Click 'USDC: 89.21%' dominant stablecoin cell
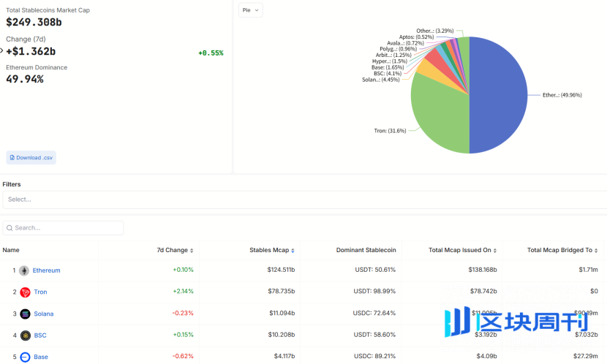The height and width of the screenshot is (364, 607). 375,356
